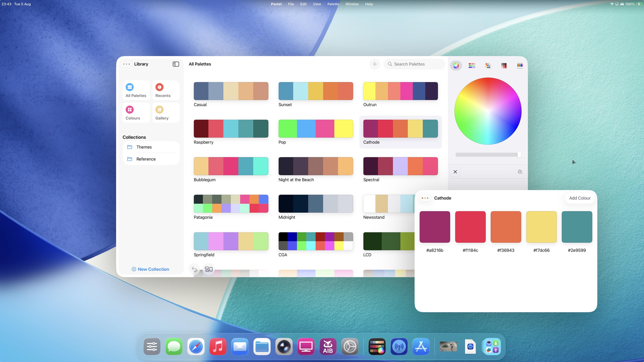This screenshot has width=644, height=362.
Task: Select the #2e9599 colour swatch
Action: click(577, 227)
